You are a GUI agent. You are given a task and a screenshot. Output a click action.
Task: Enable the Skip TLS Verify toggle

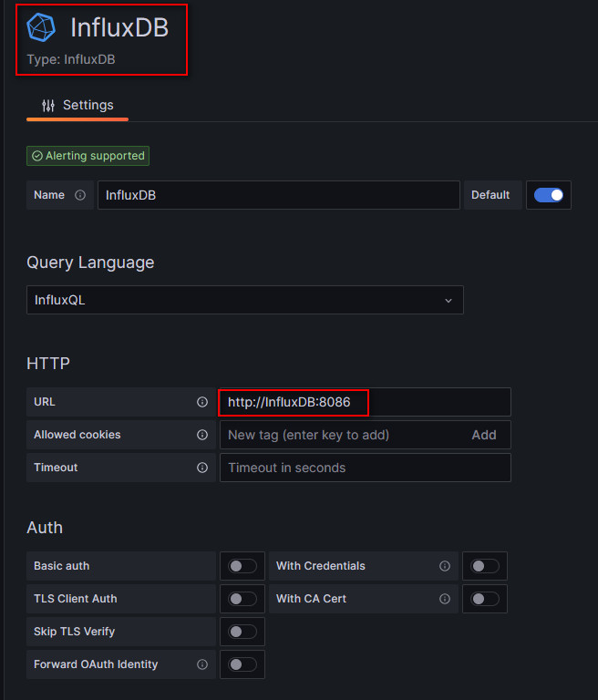(242, 632)
